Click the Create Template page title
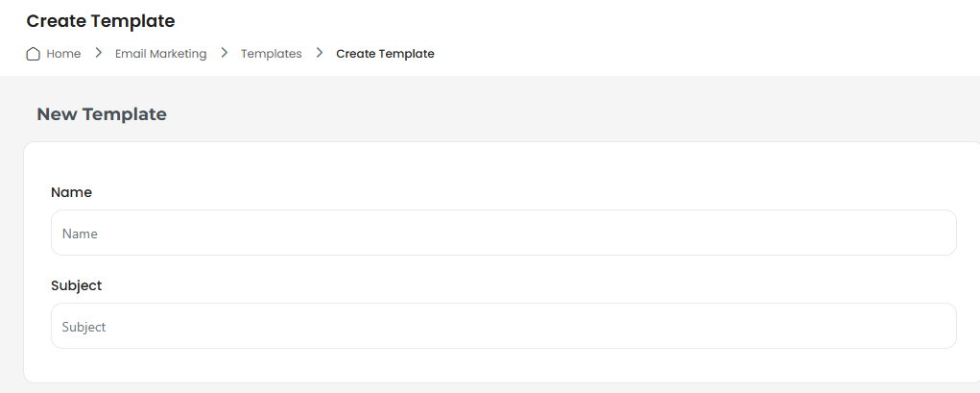980x393 pixels. 101,21
